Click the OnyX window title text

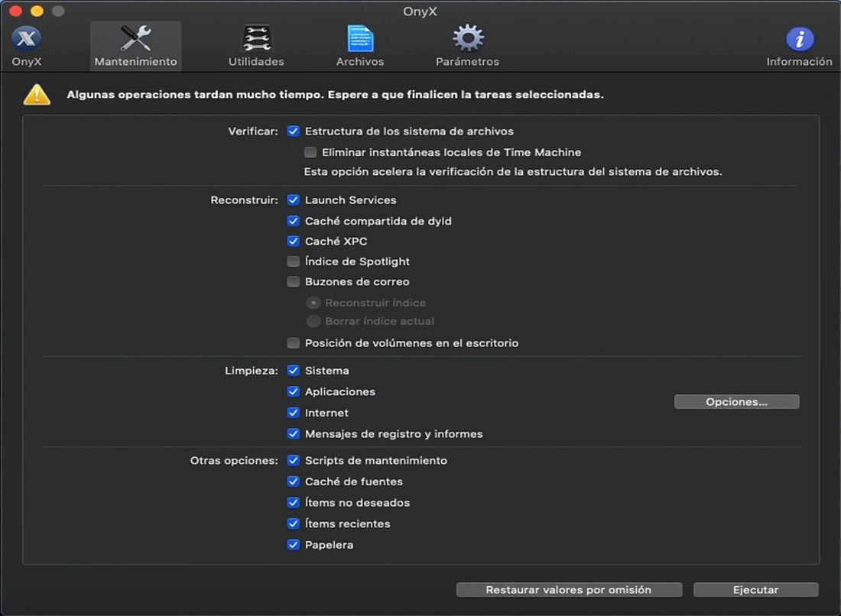[x=420, y=11]
